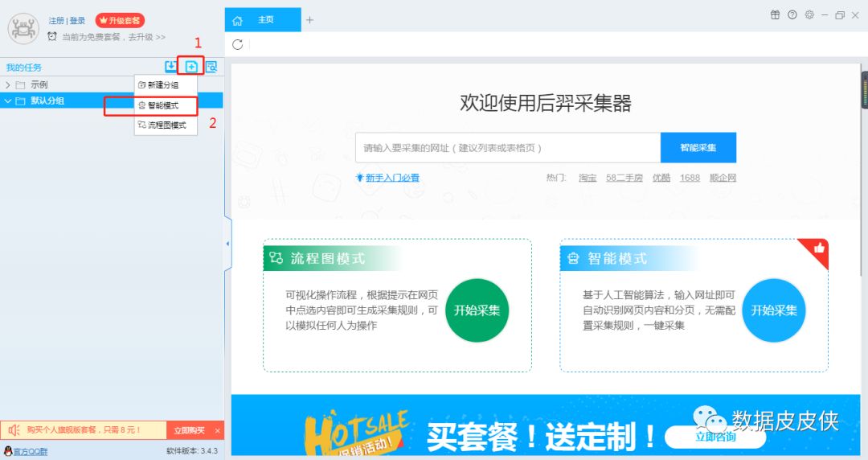
Task: Click the URL input field
Action: pyautogui.click(x=508, y=147)
